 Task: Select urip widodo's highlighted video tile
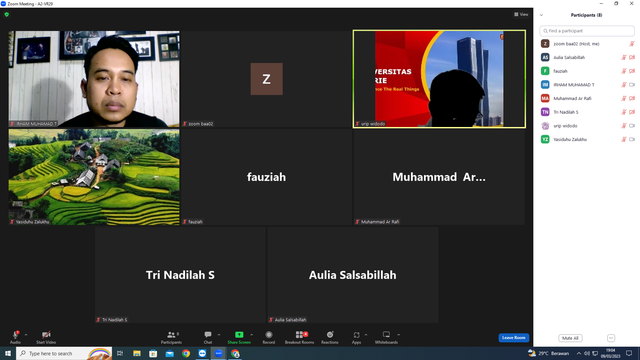(x=439, y=79)
